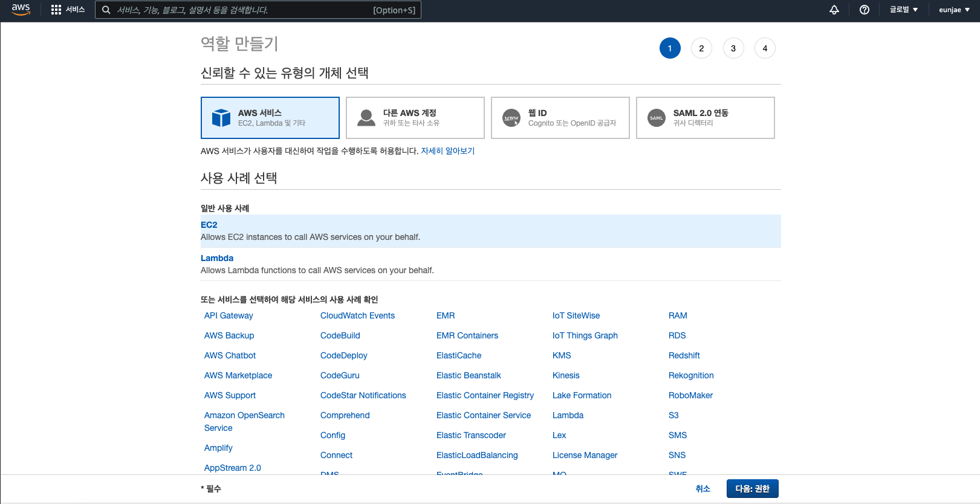Viewport: 980px width, 504px height.
Task: Select AWS Chatbot service
Action: (x=230, y=355)
